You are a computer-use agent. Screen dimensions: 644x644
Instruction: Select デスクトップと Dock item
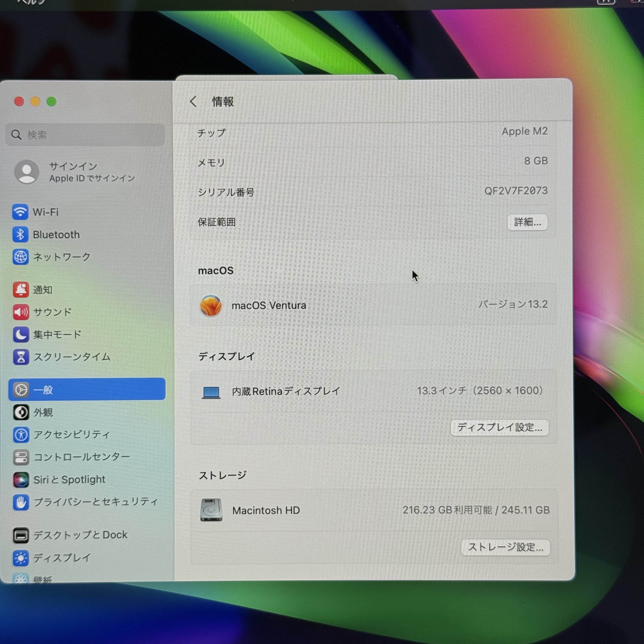click(x=80, y=535)
